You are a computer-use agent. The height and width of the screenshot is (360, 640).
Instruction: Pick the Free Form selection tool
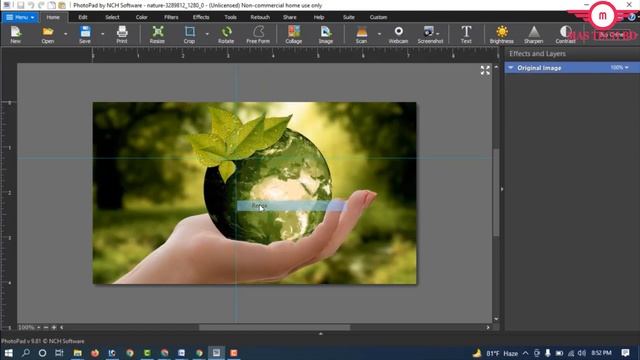[258, 34]
